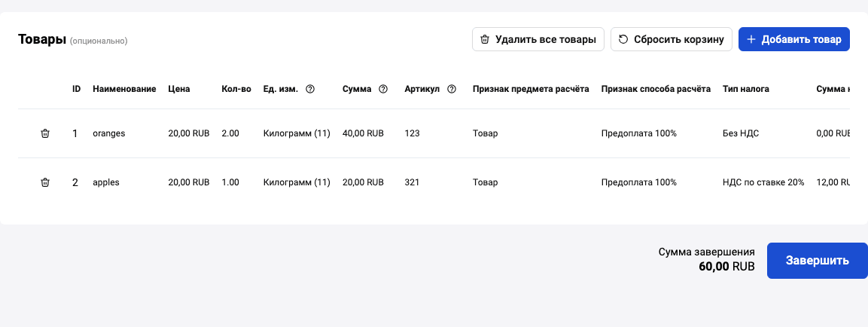Image resolution: width=868 pixels, height=327 pixels.
Task: Select the Тип налога column header
Action: (746, 89)
